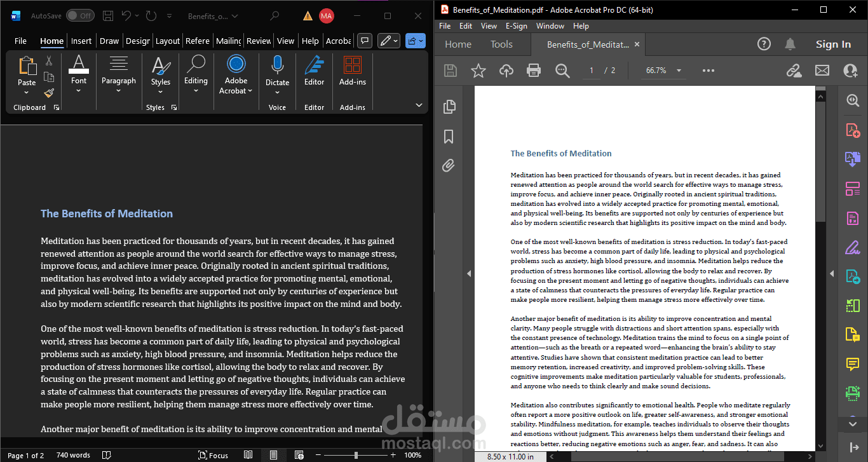The image size is (868, 462).
Task: Click Page 1 of 2 in Word's status bar
Action: pyautogui.click(x=25, y=455)
